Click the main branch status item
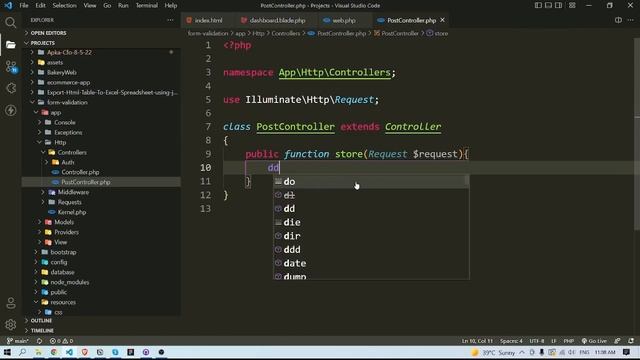The image size is (640, 360). [18, 341]
